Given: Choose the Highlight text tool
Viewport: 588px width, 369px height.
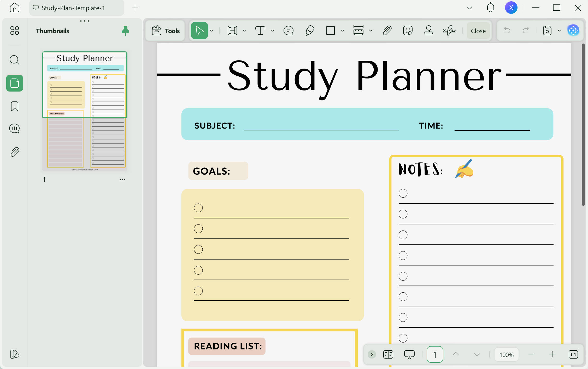Looking at the screenshot, I should click(232, 31).
